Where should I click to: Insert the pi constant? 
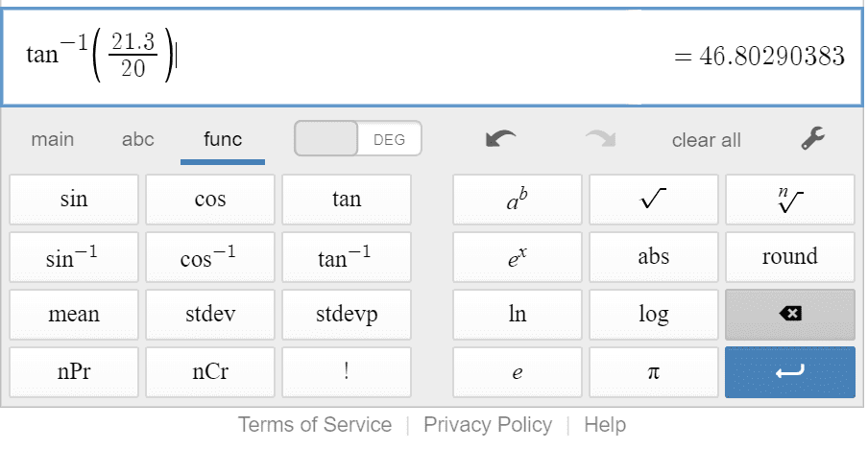pyautogui.click(x=653, y=372)
